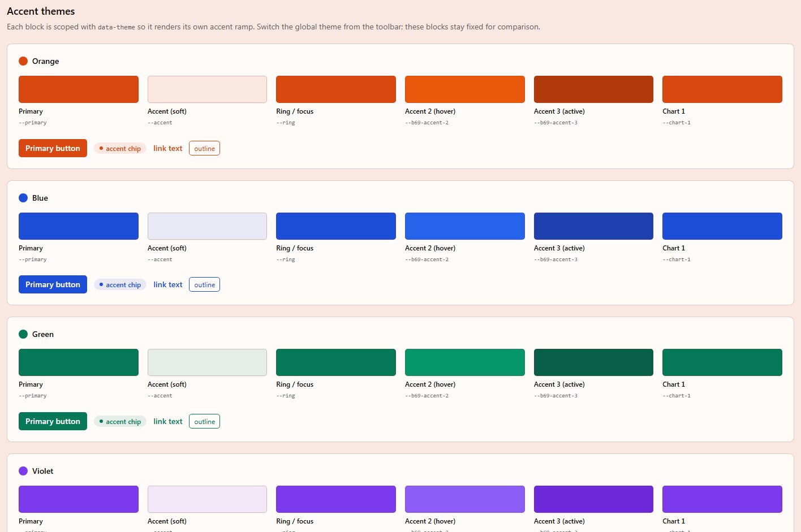The width and height of the screenshot is (801, 532).
Task: Click the blue Primary button
Action: (x=53, y=284)
